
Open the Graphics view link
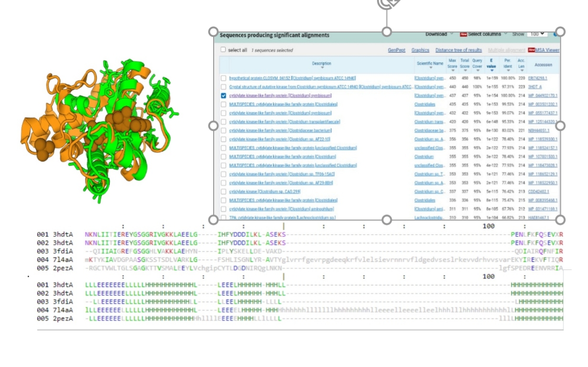click(x=420, y=50)
